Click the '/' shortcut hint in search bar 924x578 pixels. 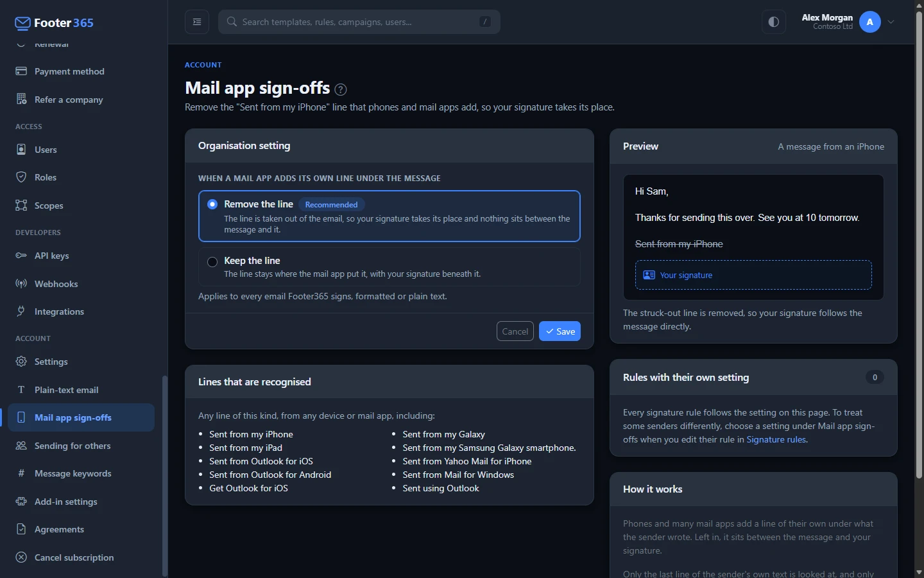point(485,22)
